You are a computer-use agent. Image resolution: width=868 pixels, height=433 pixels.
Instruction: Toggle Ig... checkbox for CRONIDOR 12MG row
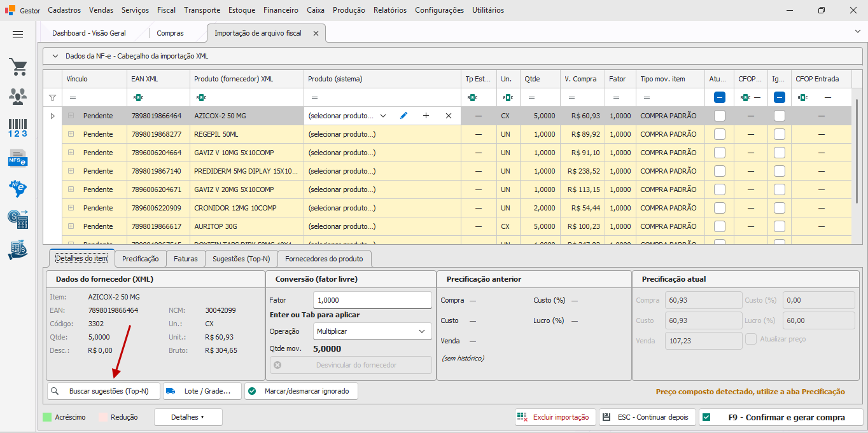click(780, 208)
